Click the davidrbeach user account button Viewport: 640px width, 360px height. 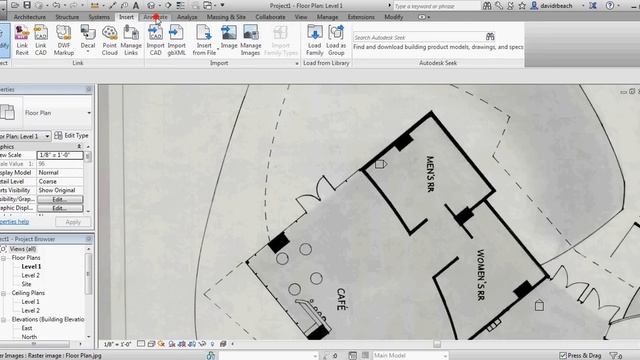556,5
